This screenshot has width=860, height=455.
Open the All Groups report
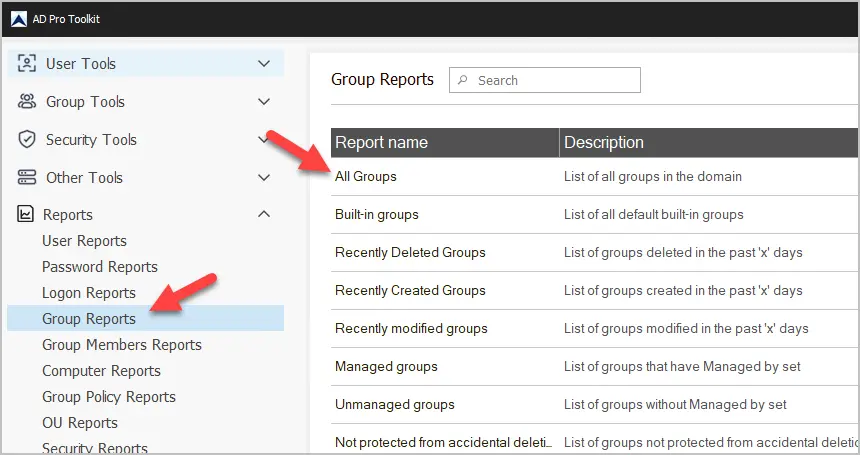366,177
